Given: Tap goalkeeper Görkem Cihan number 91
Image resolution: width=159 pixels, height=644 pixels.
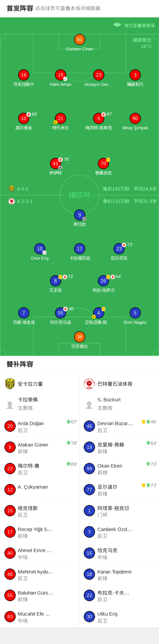Looking at the screenshot, I should point(79,39).
